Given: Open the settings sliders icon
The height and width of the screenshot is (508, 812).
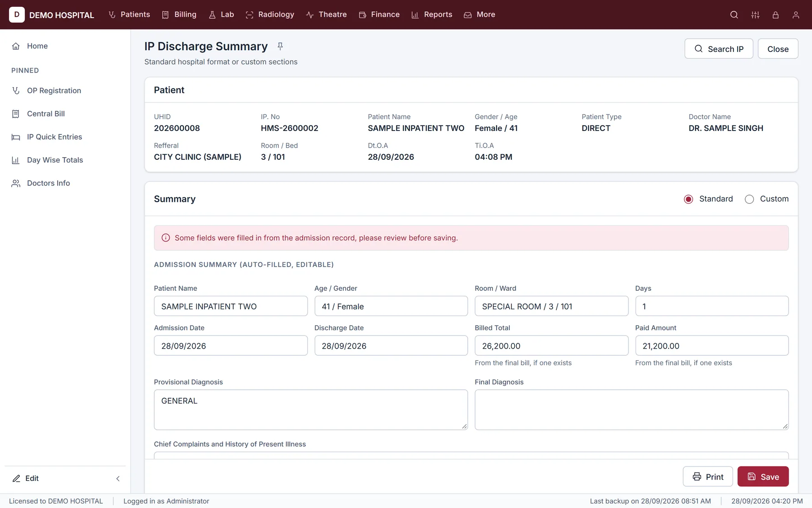Looking at the screenshot, I should 755,15.
